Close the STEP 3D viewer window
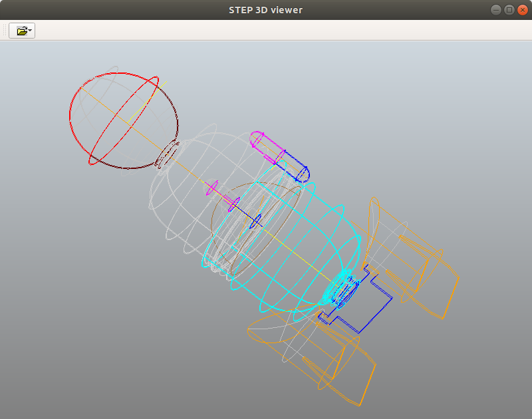This screenshot has width=532, height=419. pos(523,10)
